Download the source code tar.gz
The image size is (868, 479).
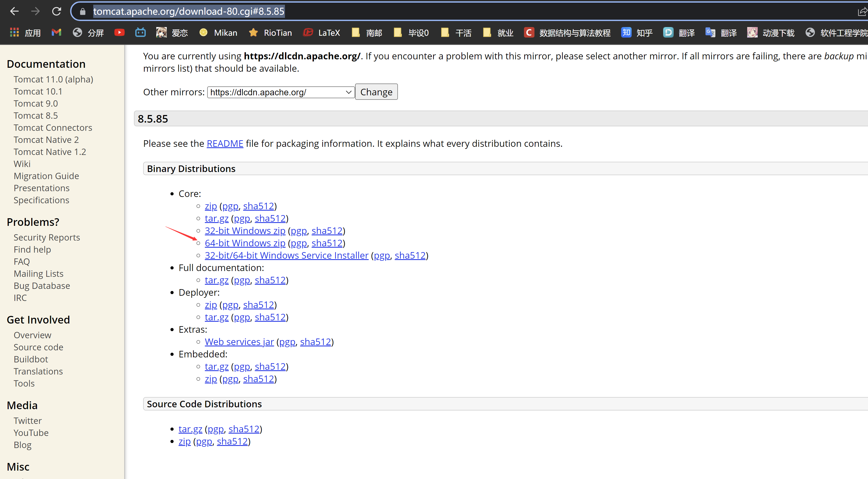(x=190, y=429)
